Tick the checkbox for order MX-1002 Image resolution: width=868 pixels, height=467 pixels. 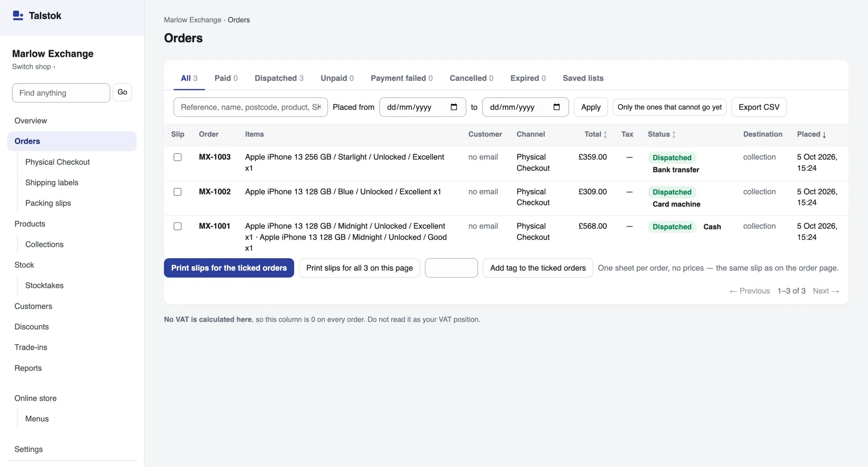tap(178, 192)
